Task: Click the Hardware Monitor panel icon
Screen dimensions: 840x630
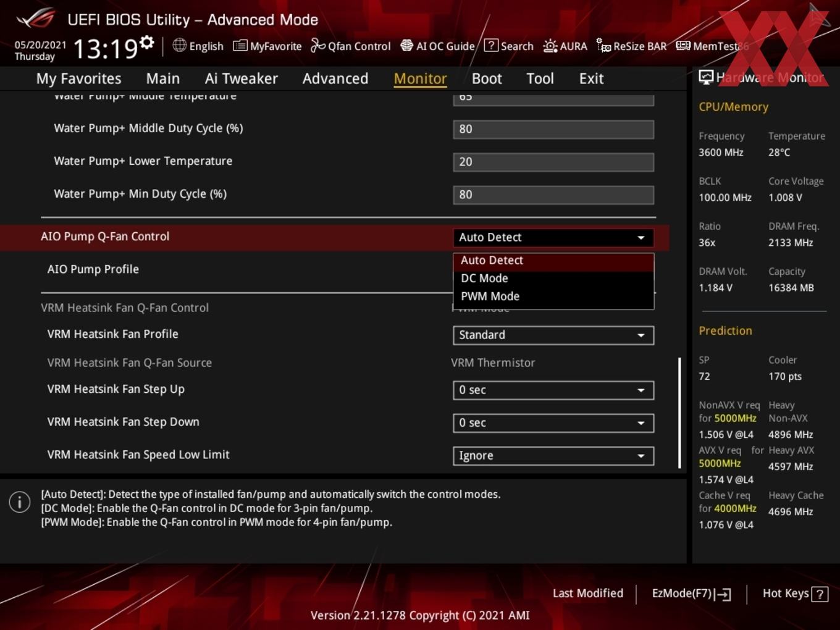Action: 706,77
